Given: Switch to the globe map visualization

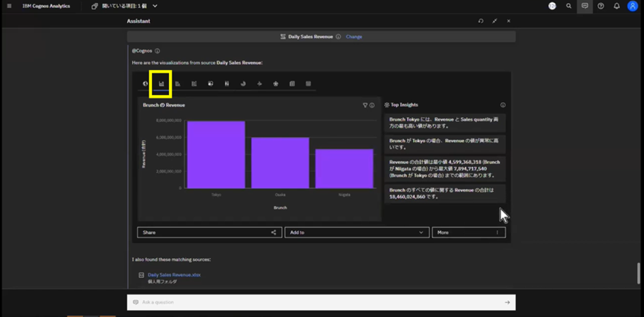Looking at the screenshot, I should point(145,84).
